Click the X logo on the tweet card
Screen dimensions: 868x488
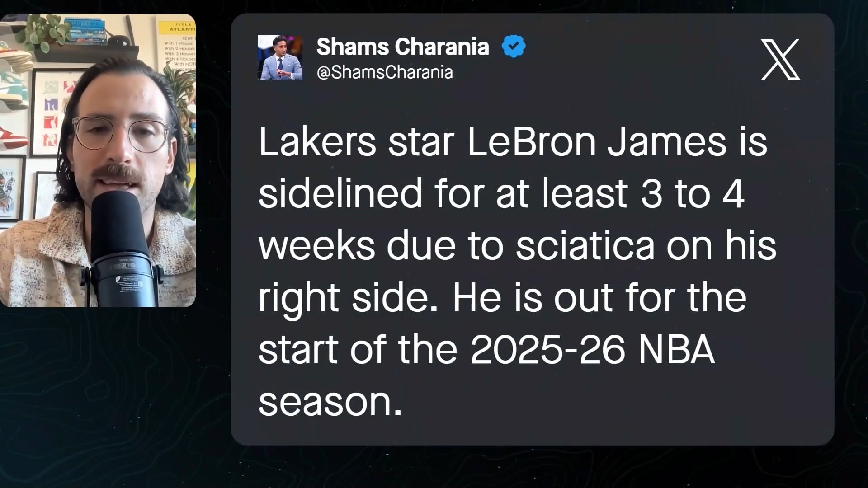[780, 60]
